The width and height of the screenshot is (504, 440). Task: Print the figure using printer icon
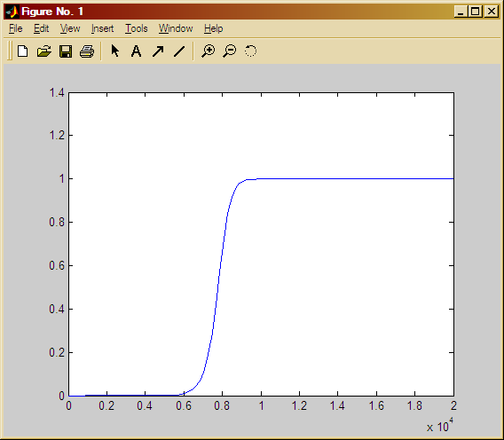tap(87, 51)
